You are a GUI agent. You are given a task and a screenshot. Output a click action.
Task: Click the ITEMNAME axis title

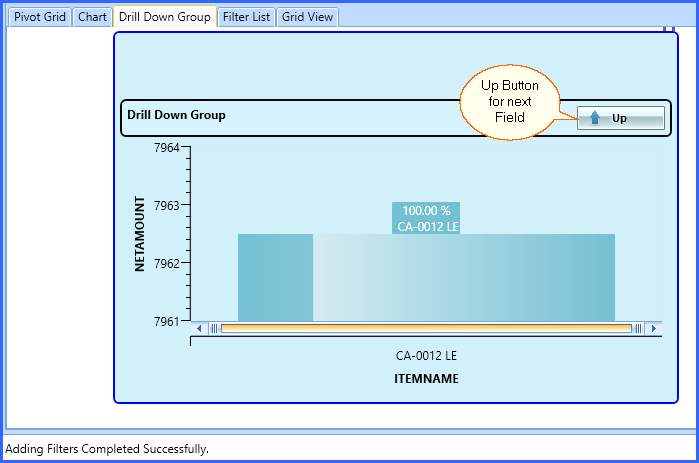(x=426, y=379)
